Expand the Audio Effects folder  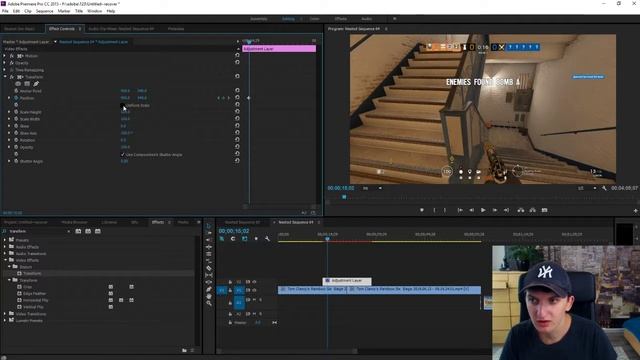coord(5,247)
